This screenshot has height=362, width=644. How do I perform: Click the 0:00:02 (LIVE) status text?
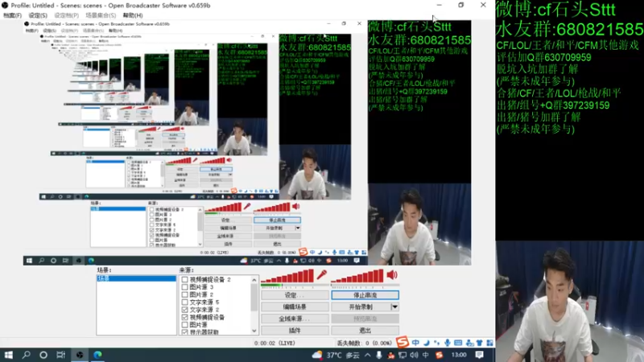(x=275, y=343)
